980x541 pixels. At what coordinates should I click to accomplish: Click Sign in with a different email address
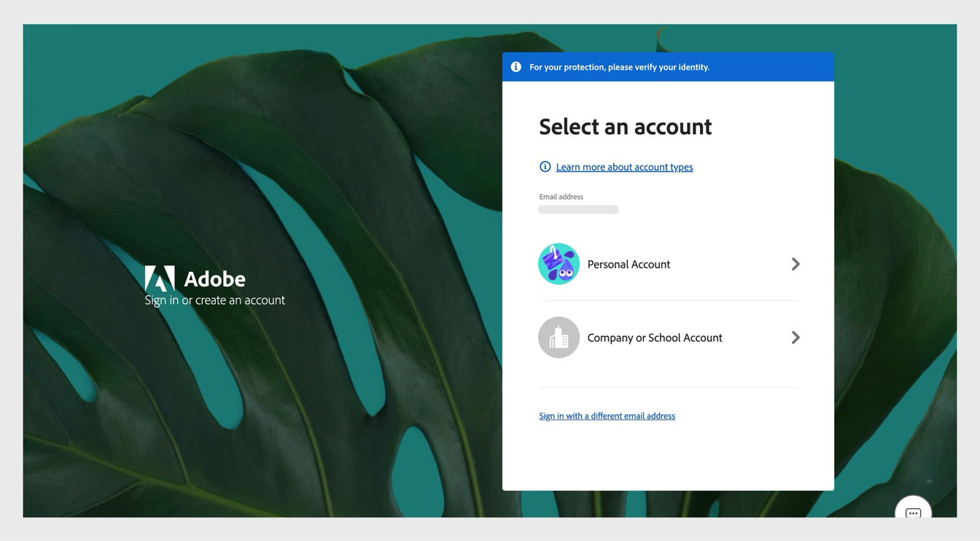(607, 414)
